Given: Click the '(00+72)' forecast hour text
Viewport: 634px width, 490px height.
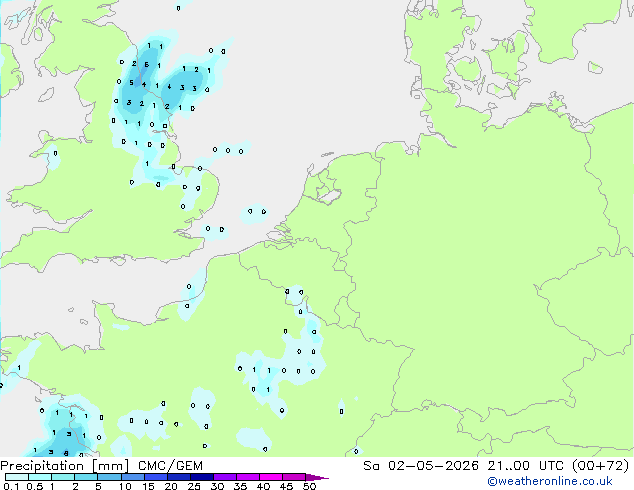Looking at the screenshot, I should 600,466.
